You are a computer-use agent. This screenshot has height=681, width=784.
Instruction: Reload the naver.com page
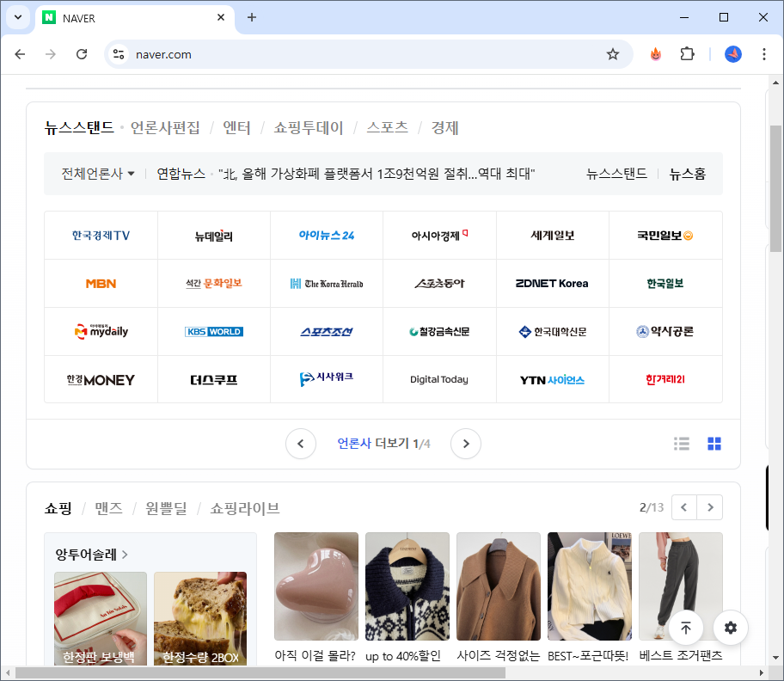(82, 54)
